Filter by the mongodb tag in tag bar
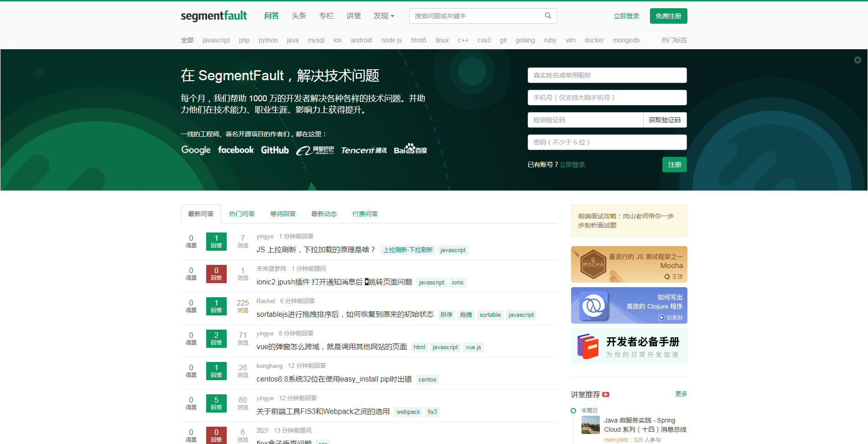 pyautogui.click(x=626, y=40)
